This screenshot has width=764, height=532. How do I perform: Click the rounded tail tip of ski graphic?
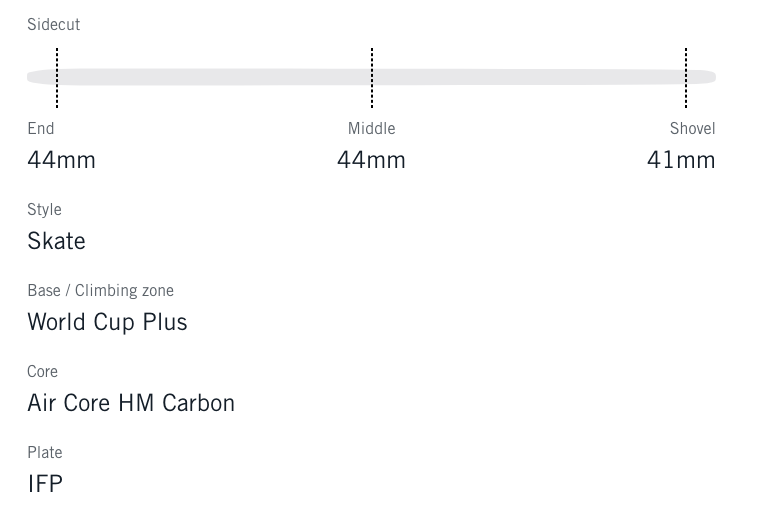click(x=35, y=77)
